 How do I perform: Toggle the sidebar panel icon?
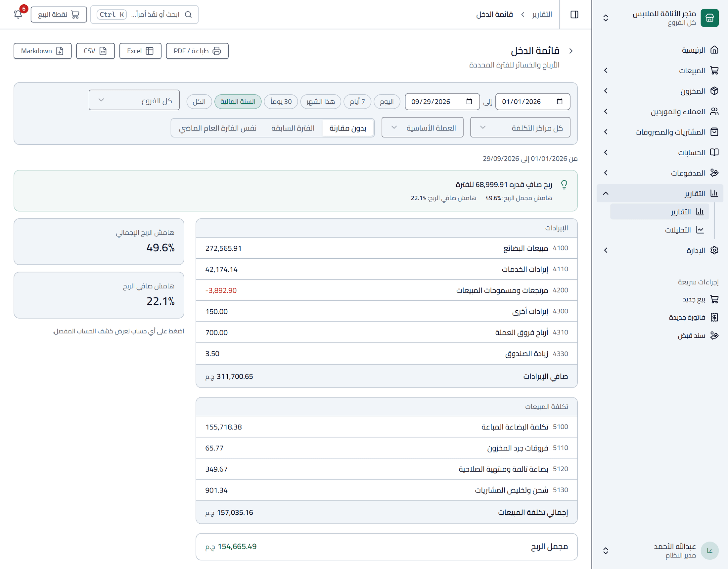pos(574,14)
